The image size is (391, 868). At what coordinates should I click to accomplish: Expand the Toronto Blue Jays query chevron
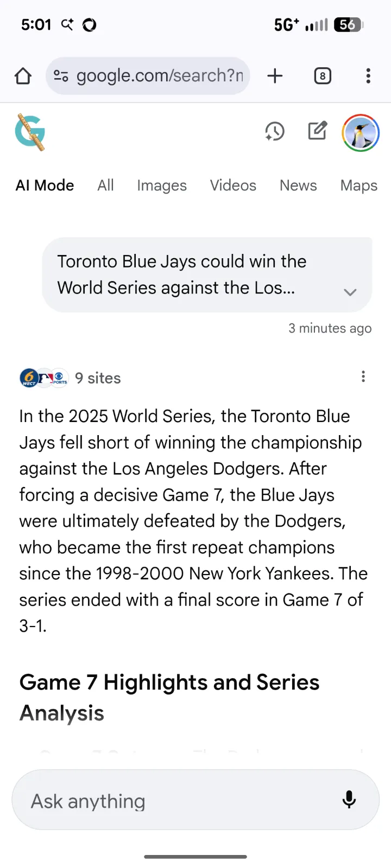click(350, 292)
